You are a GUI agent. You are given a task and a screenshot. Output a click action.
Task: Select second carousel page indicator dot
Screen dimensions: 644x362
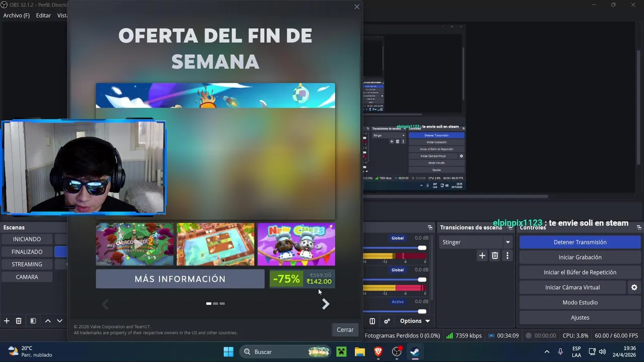pos(215,304)
